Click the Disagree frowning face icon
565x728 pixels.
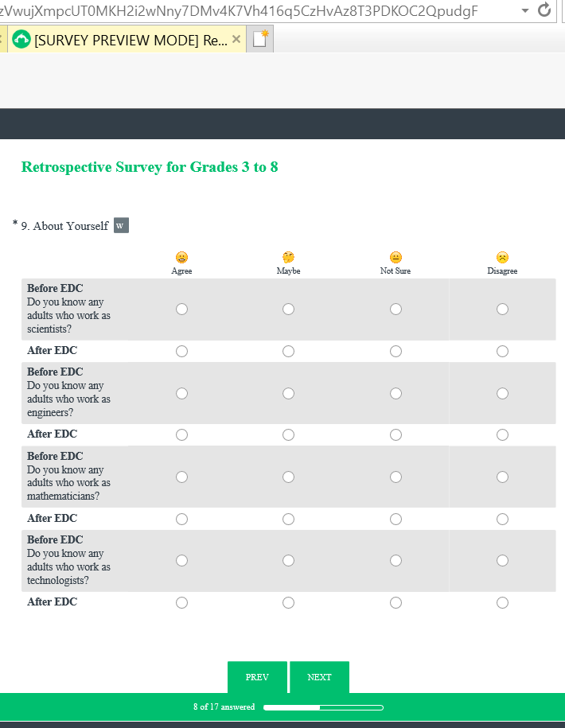[x=502, y=257]
